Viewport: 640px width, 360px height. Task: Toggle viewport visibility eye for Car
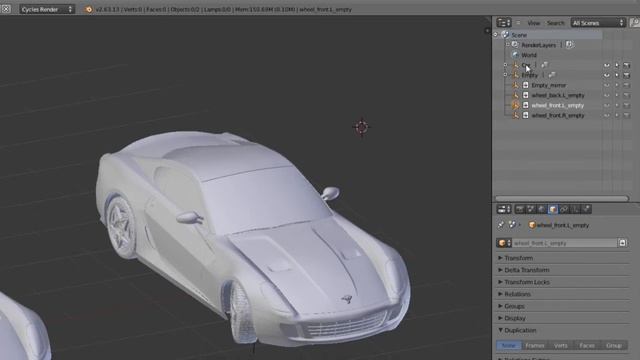pyautogui.click(x=607, y=65)
